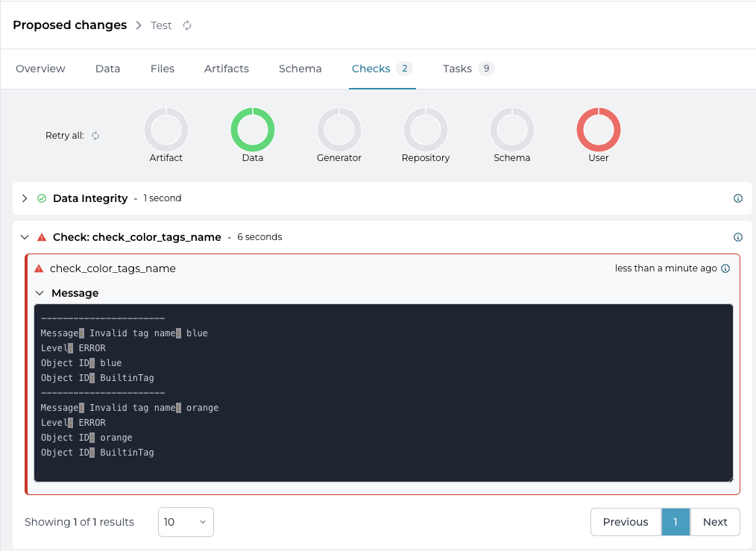Filter by the green Data check donut
The width and height of the screenshot is (756, 551).
click(x=253, y=130)
